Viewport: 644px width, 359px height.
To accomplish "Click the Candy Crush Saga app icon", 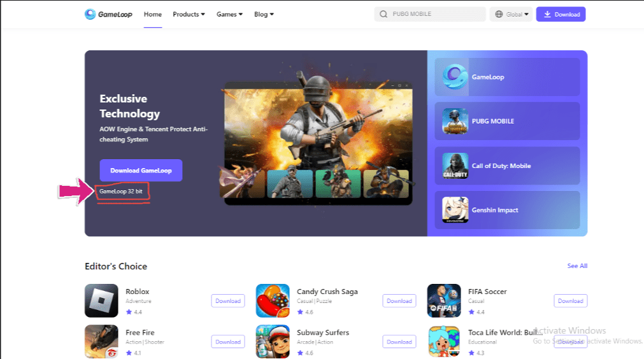I will pyautogui.click(x=273, y=300).
